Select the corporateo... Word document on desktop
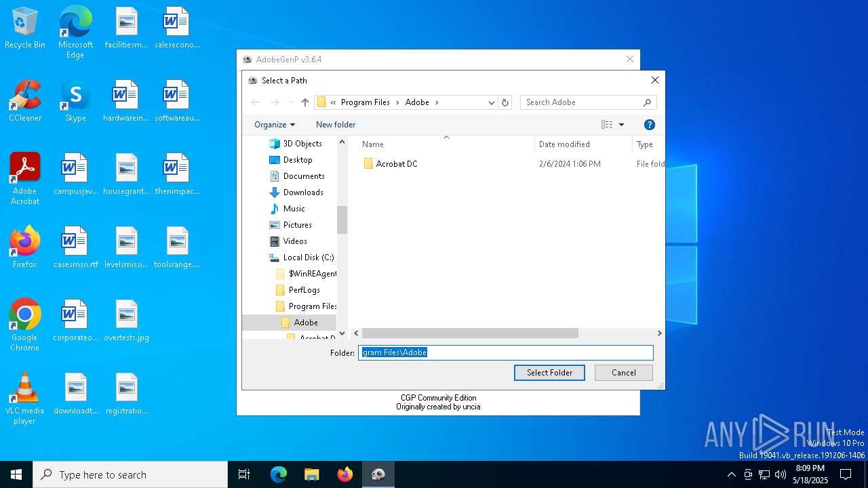This screenshot has height=488, width=868. pos(75,321)
